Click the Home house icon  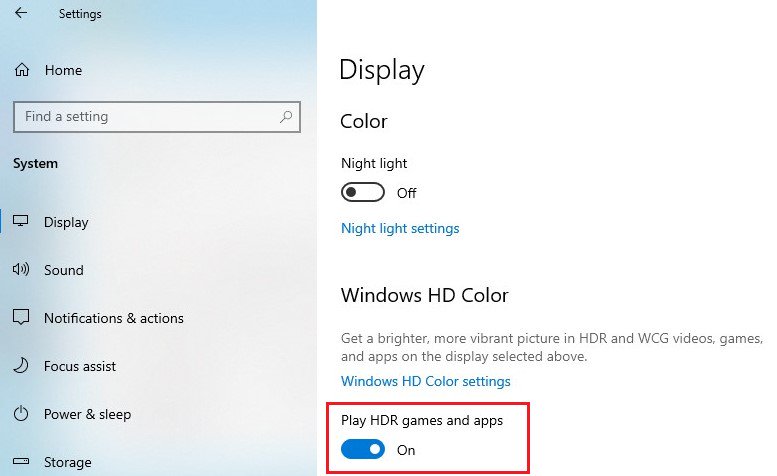click(x=21, y=71)
